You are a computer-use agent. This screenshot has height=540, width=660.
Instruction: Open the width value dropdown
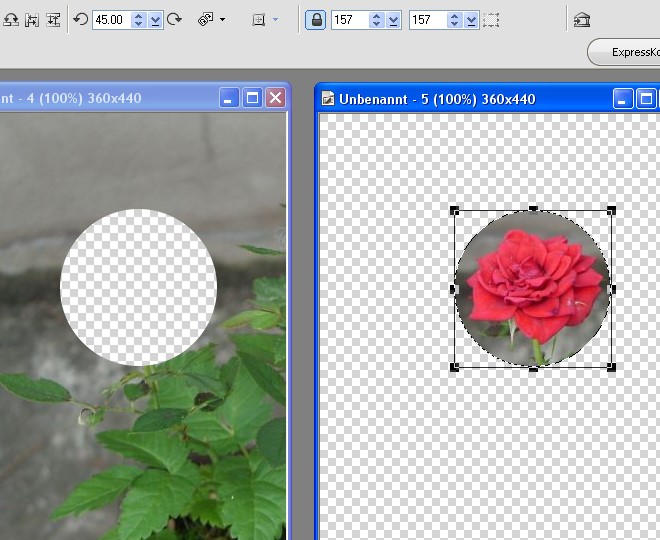tap(393, 20)
